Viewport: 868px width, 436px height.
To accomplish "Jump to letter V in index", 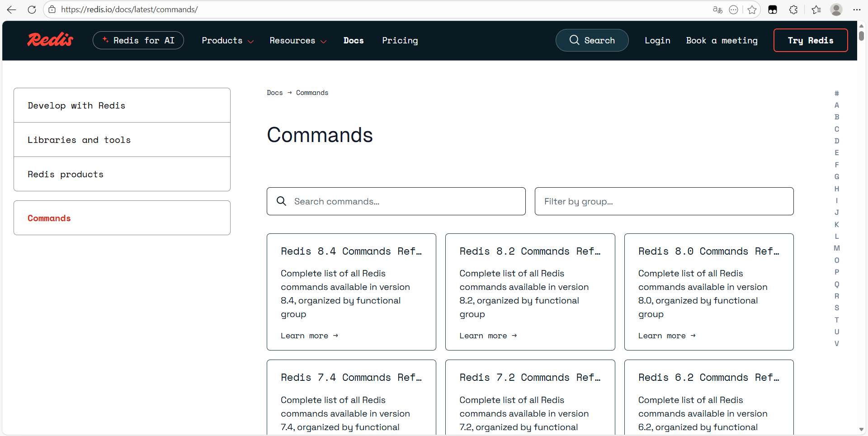I will pos(837,343).
